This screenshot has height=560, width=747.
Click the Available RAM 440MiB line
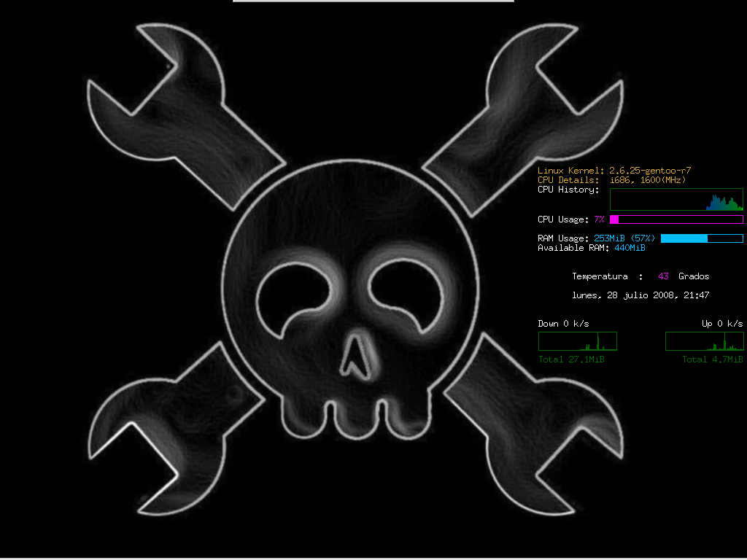coord(591,248)
